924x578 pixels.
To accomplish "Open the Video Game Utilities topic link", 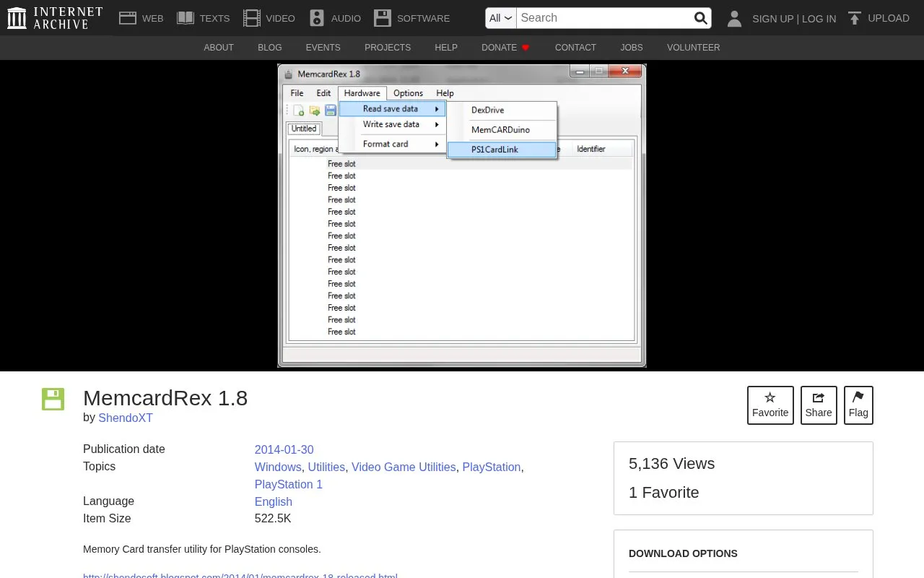I will pyautogui.click(x=404, y=467).
